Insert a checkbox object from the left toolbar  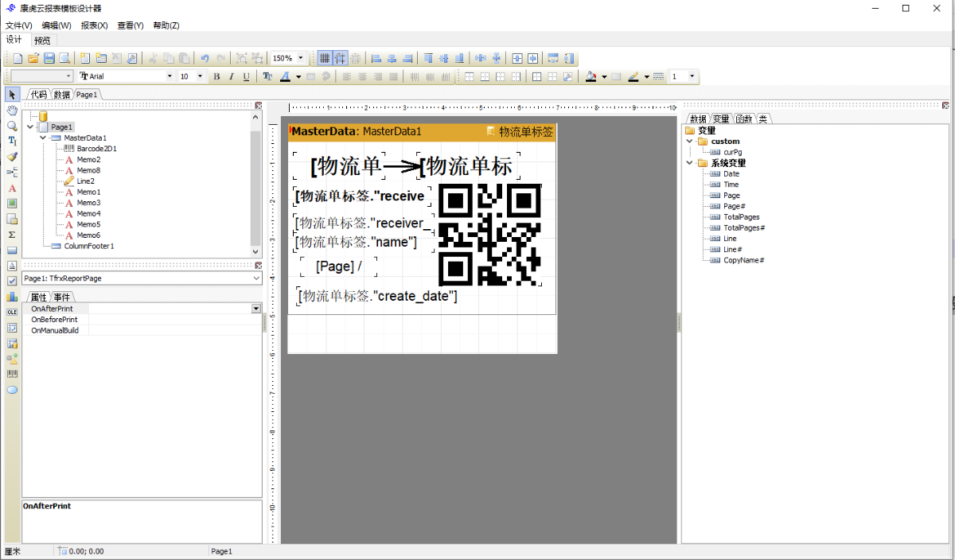click(x=12, y=281)
